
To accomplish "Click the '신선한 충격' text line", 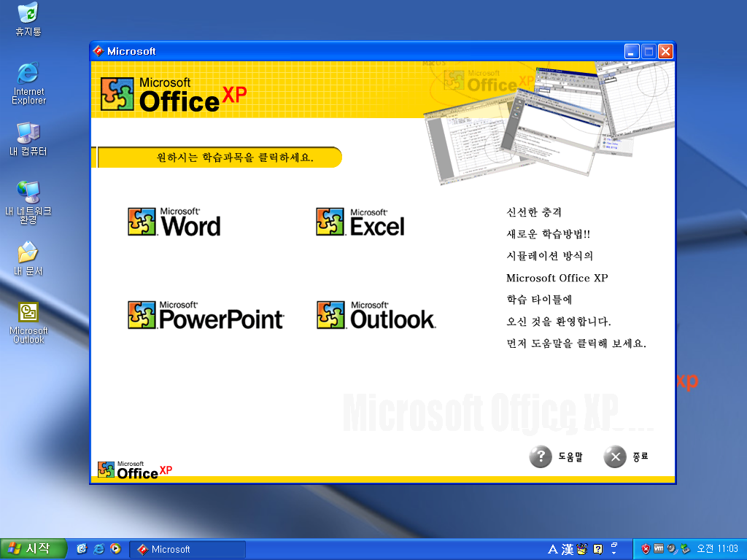I will pos(534,212).
